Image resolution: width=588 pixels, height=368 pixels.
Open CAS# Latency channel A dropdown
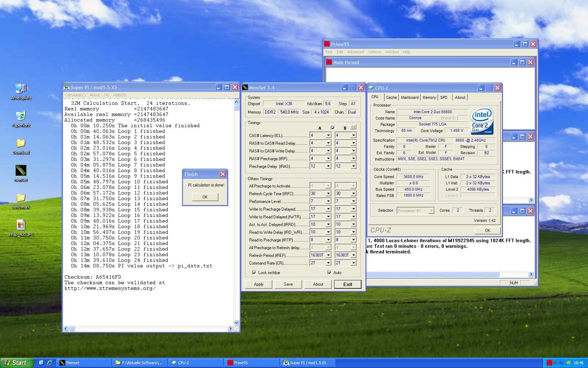coord(328,135)
